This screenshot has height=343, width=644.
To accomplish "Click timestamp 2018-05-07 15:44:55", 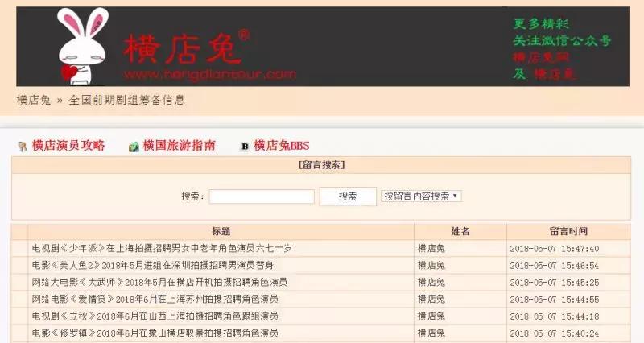I will click(555, 300).
